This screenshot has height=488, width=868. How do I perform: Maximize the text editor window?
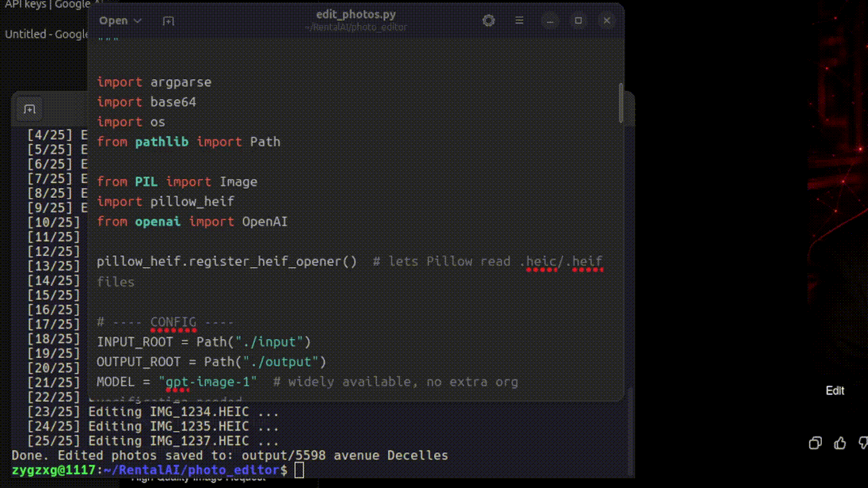(578, 20)
